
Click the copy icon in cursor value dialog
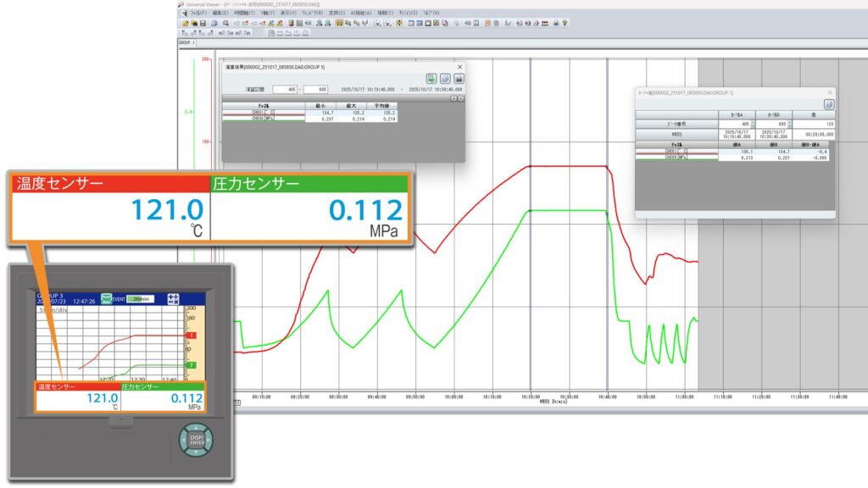[x=829, y=104]
